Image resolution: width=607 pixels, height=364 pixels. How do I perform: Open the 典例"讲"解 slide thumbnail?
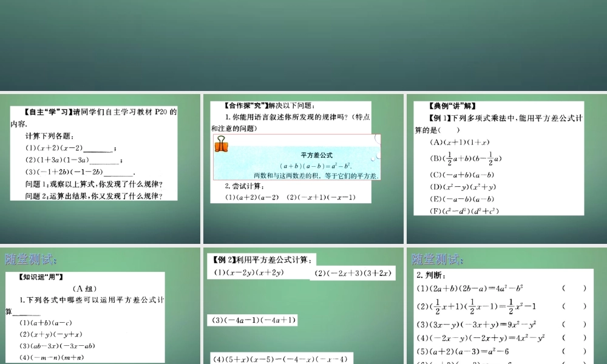click(507, 169)
